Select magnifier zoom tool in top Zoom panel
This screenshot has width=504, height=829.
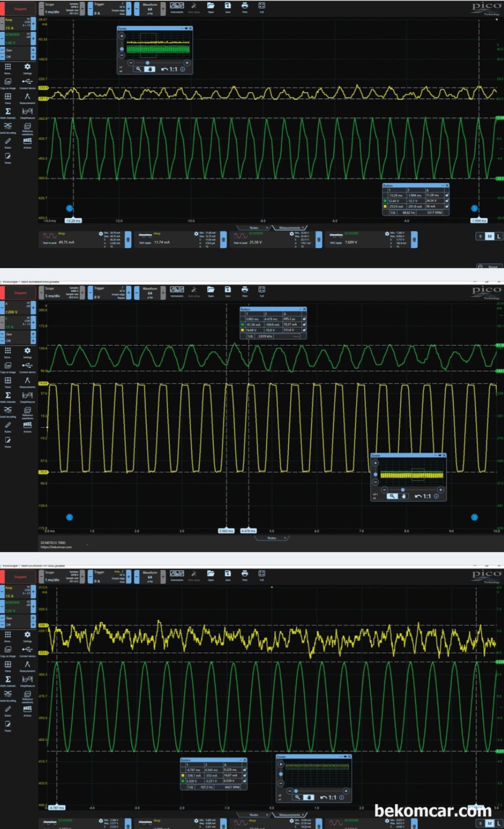(138, 69)
